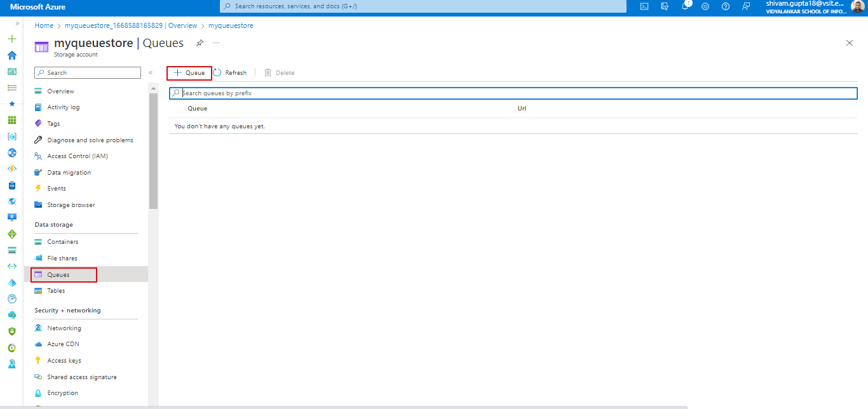The height and width of the screenshot is (409, 868).
Task: Open the Function App lightning icon in rail
Action: coord(11,169)
